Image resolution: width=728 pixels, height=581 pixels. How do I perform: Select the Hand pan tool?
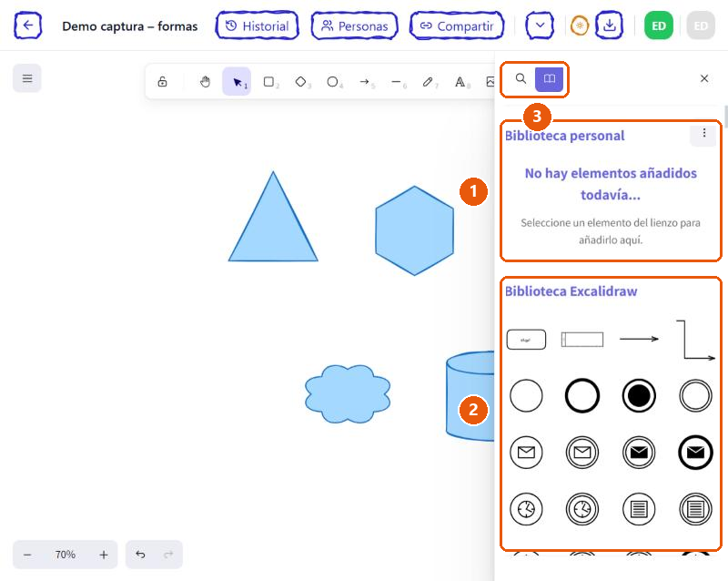(205, 82)
